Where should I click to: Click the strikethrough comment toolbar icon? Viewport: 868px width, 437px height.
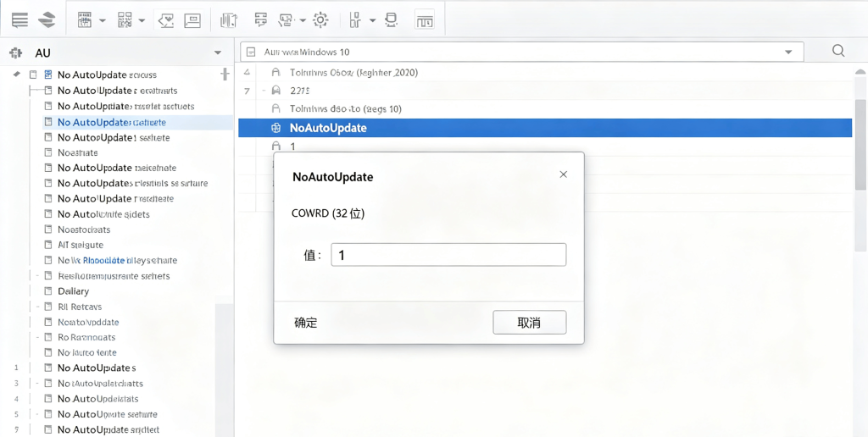click(x=261, y=20)
